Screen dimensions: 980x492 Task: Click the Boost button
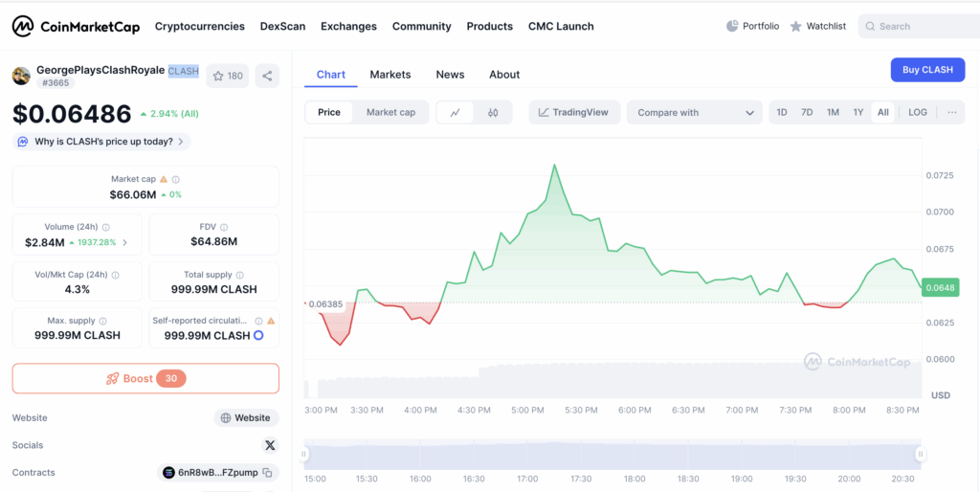coord(145,378)
